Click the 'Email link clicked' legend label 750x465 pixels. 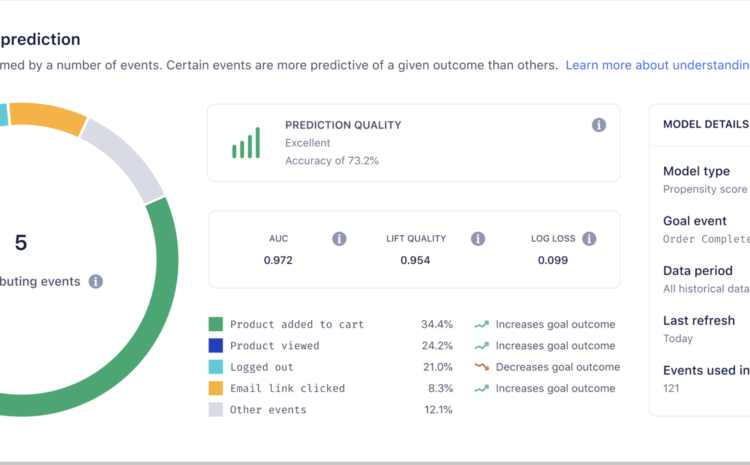pos(287,388)
